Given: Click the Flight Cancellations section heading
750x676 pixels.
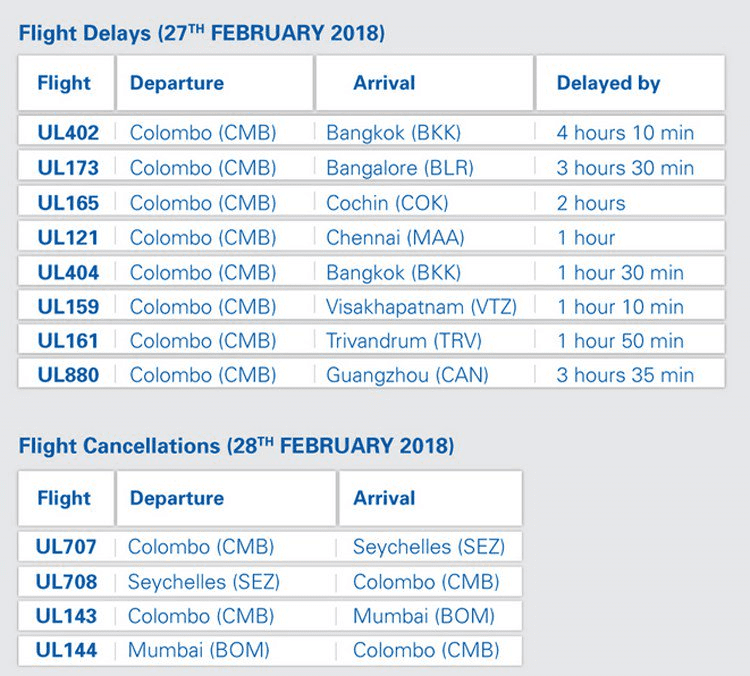Looking at the screenshot, I should point(236,444).
